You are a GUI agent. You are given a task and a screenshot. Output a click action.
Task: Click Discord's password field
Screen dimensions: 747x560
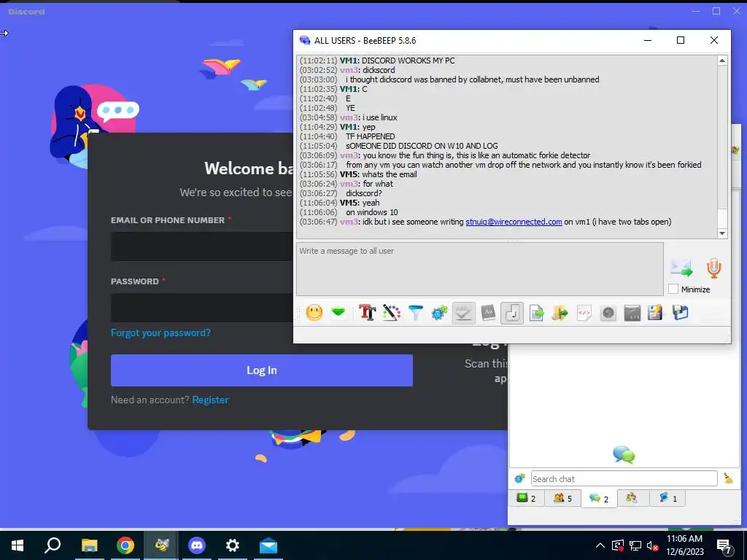(x=202, y=308)
